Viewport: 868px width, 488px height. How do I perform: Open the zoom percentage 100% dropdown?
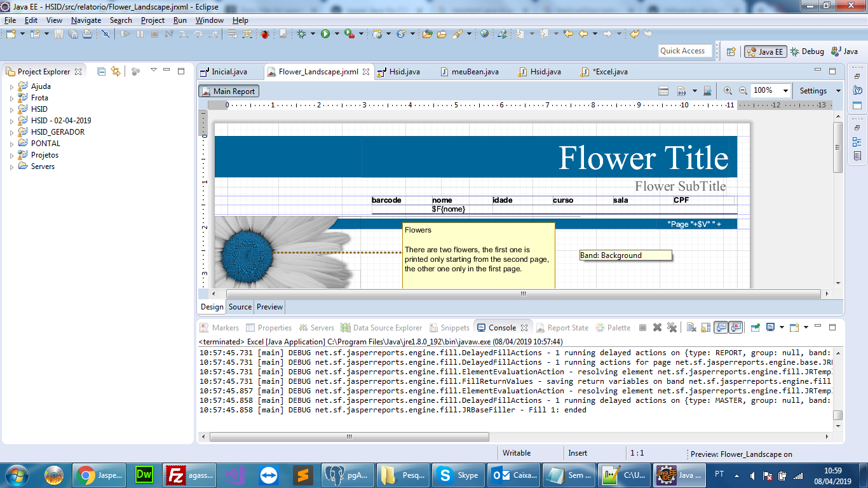(x=785, y=91)
